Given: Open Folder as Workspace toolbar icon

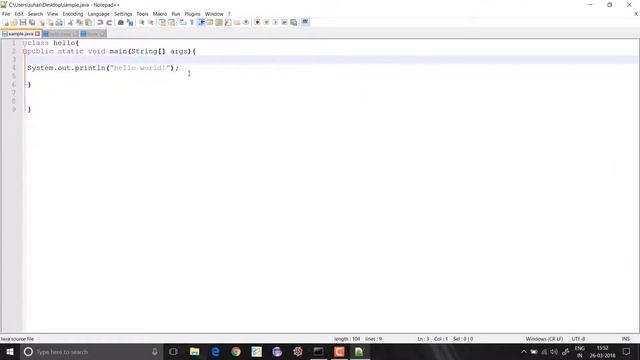Looking at the screenshot, I should pyautogui.click(x=237, y=22).
